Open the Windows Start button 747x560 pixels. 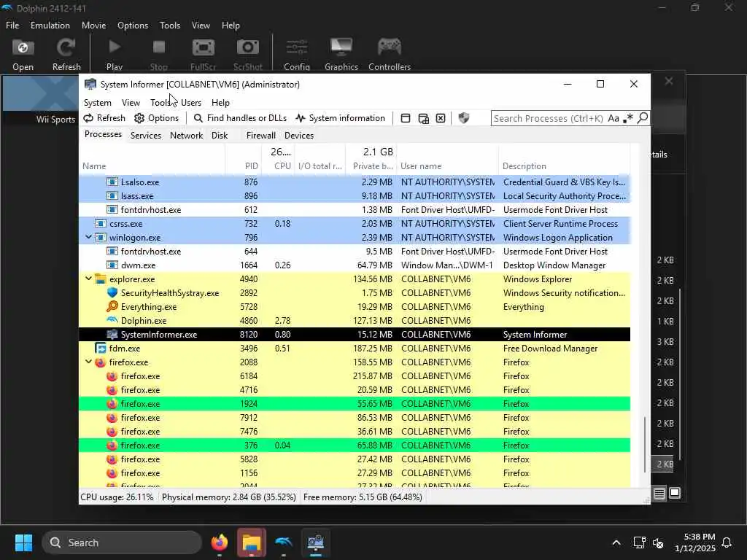tap(23, 542)
